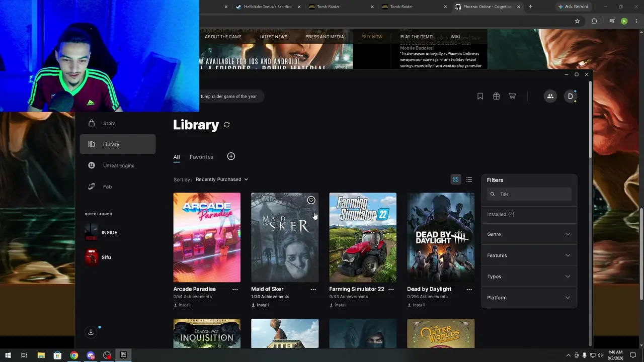Screen dimensions: 644x362
Task: Open the Dragon Age Inquisition cover thumbnail
Action: 207,333
